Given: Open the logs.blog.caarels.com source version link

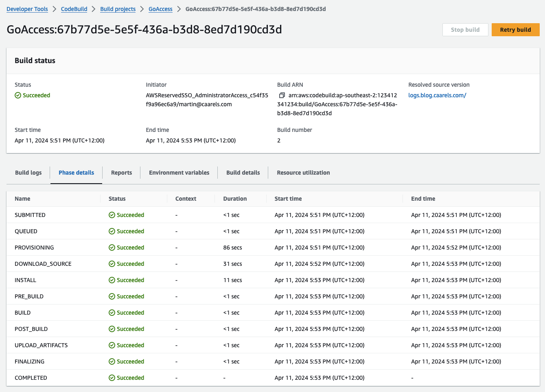Looking at the screenshot, I should [x=437, y=95].
